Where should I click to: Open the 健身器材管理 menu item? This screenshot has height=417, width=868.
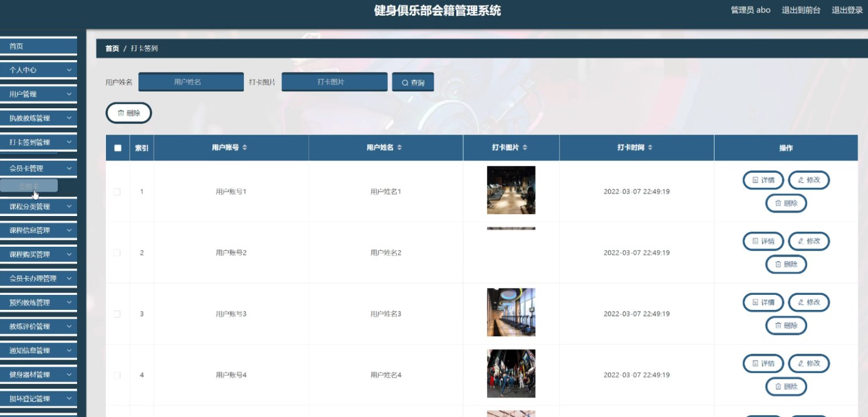(38, 374)
